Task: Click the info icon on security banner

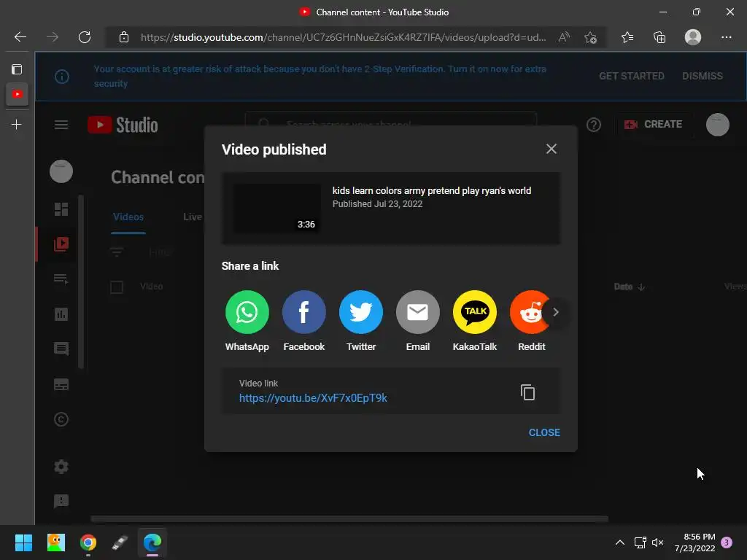Action: (62, 76)
